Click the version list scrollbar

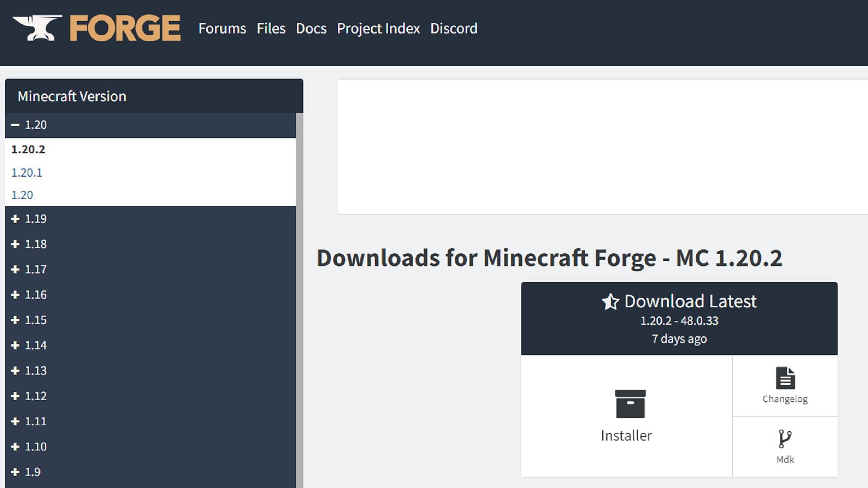coord(299,300)
